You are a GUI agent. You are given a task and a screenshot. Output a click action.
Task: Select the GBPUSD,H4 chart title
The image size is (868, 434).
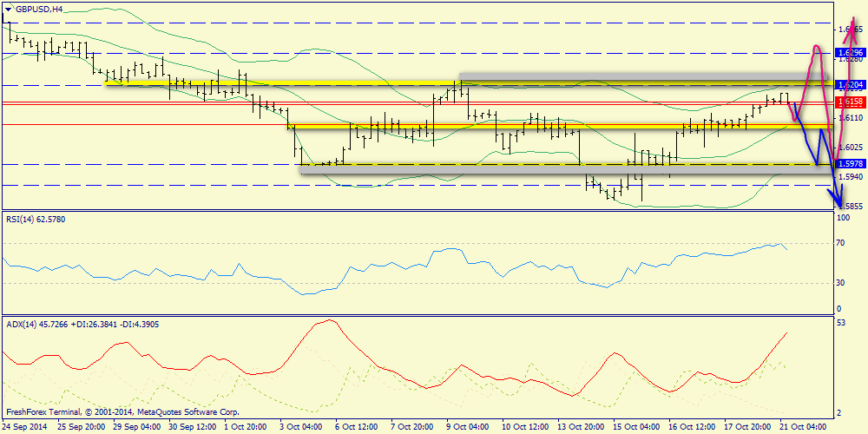pos(38,9)
